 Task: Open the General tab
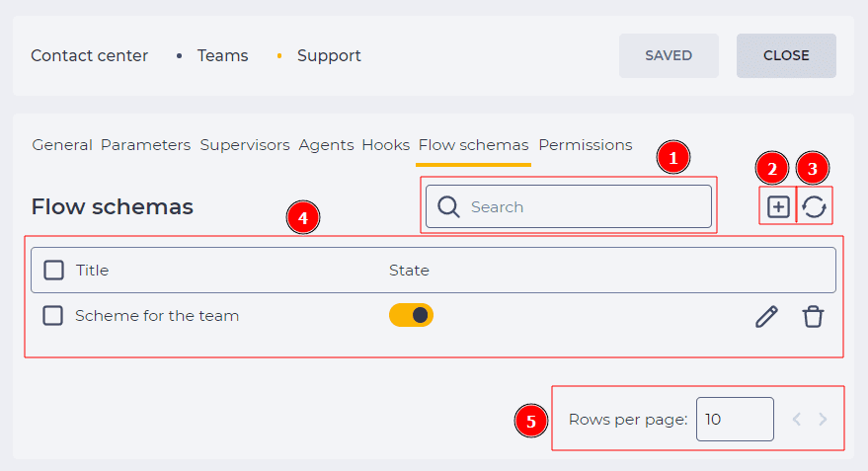pyautogui.click(x=62, y=145)
